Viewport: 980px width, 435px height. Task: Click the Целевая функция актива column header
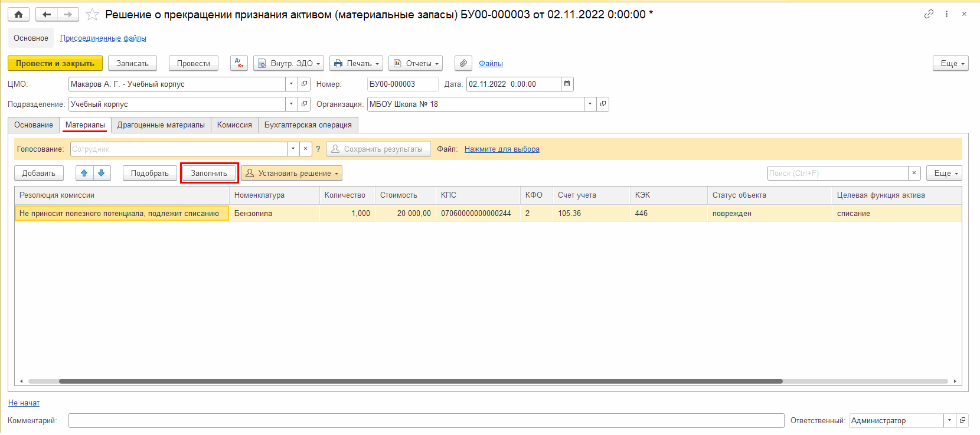click(897, 195)
